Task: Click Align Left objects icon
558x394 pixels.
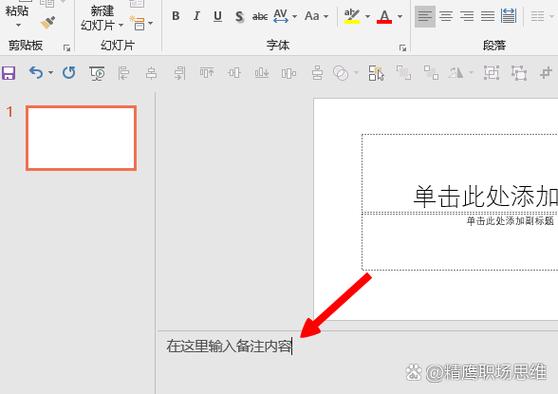Action: [123, 73]
